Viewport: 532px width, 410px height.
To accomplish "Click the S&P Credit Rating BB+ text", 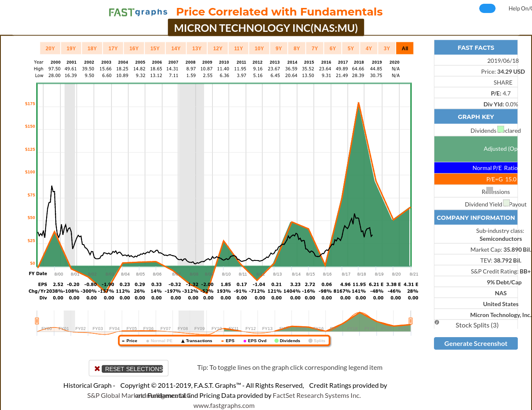I will click(x=501, y=271).
